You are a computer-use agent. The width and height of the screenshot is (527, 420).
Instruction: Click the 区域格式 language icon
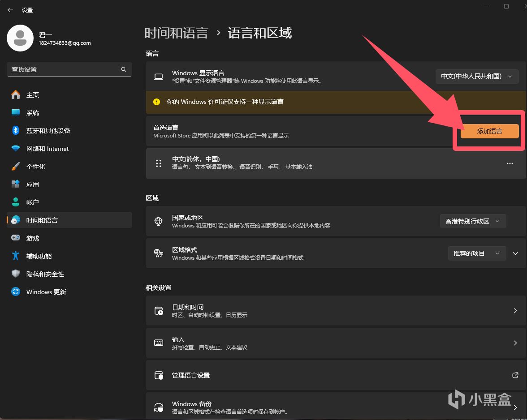coord(158,253)
